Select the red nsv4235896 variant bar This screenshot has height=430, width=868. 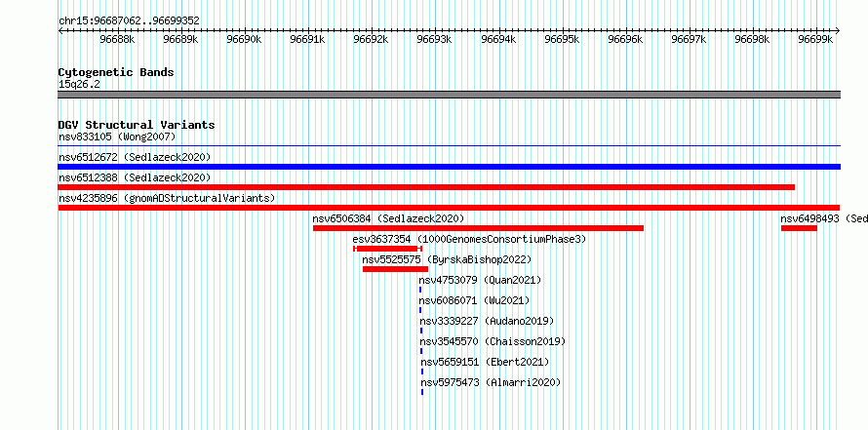click(x=449, y=208)
